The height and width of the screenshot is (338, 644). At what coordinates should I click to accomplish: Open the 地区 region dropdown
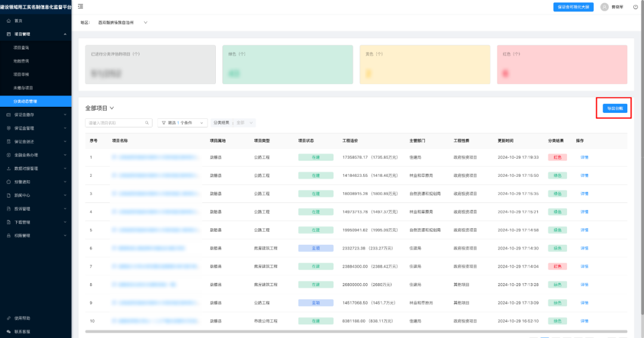tap(122, 23)
